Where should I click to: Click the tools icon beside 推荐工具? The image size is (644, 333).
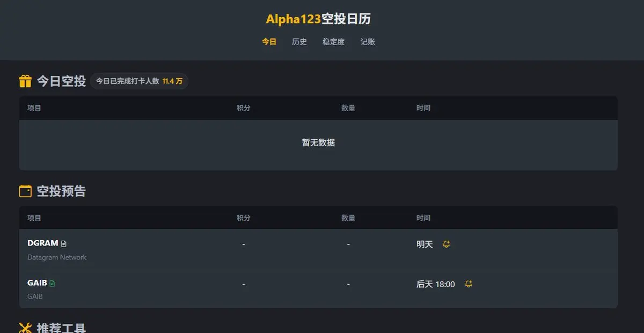tap(25, 328)
